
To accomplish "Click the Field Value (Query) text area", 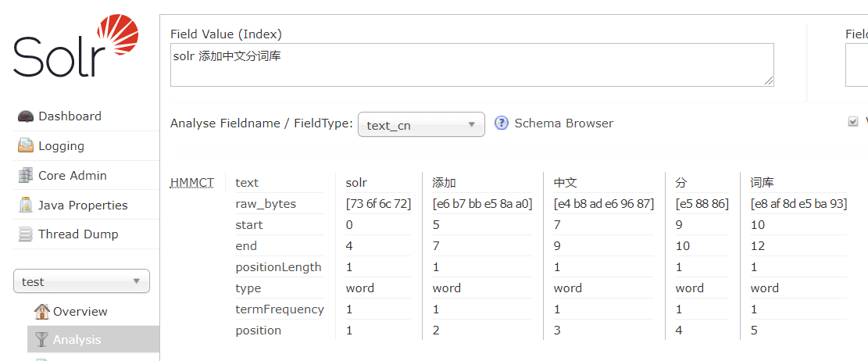I will click(857, 65).
